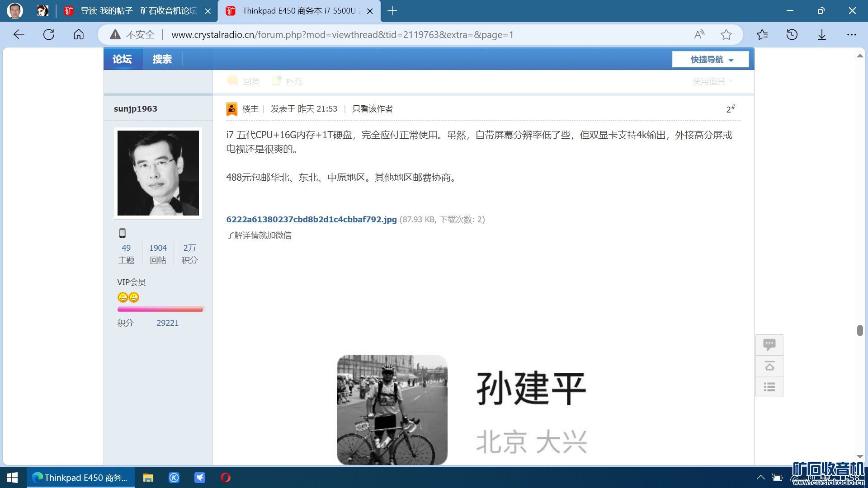This screenshot has height=488, width=868.
Task: Open downloads arrow icon
Action: 822,35
